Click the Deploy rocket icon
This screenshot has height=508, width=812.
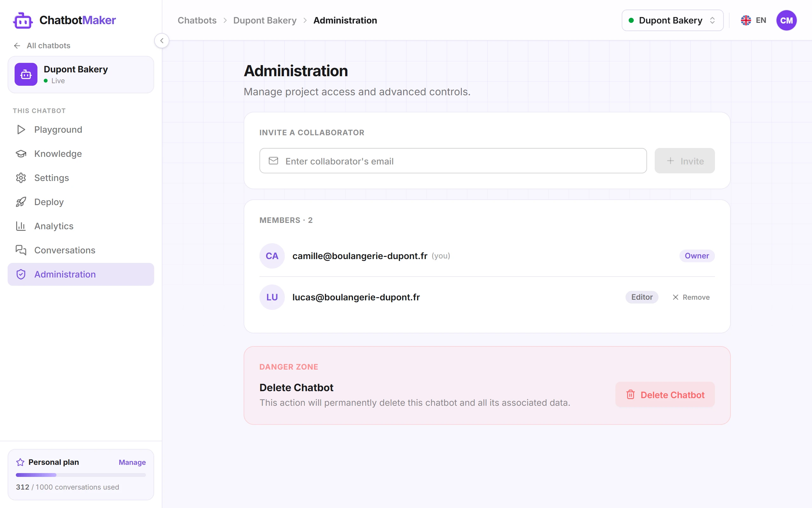21,202
